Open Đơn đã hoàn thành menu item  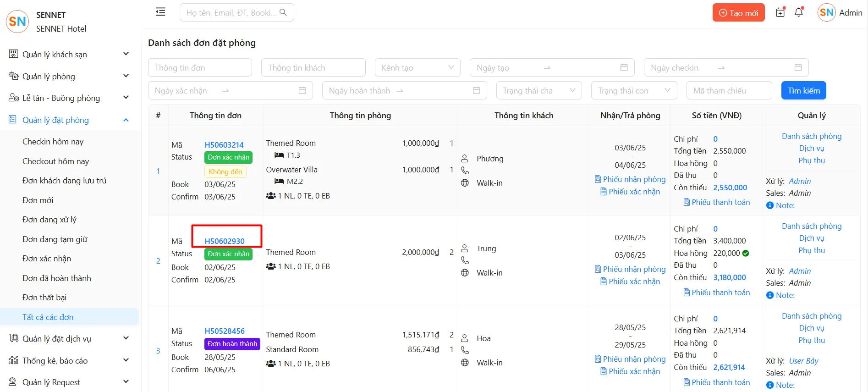click(57, 278)
